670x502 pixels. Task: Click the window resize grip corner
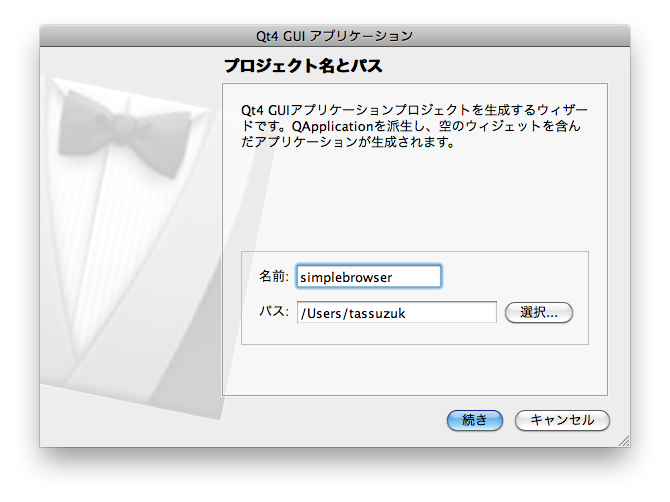point(623,440)
